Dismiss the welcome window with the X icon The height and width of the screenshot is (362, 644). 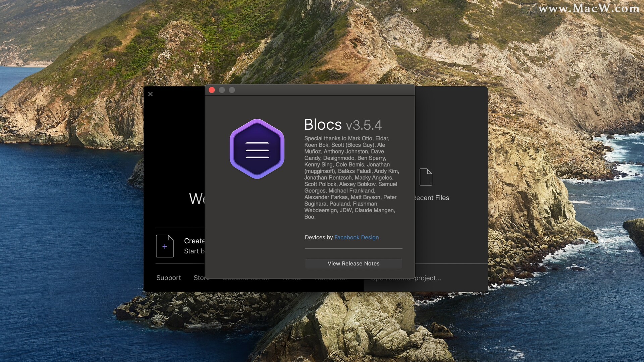(151, 94)
